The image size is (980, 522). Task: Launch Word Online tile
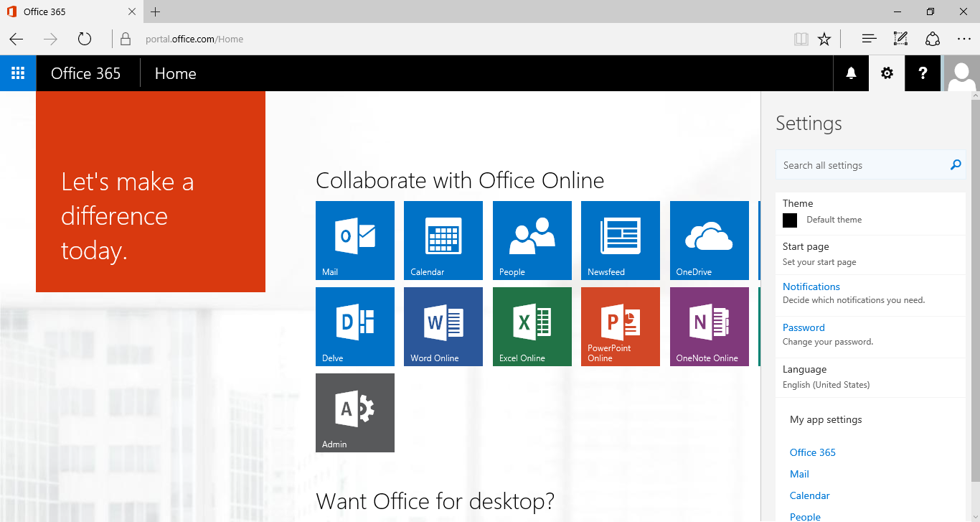443,327
